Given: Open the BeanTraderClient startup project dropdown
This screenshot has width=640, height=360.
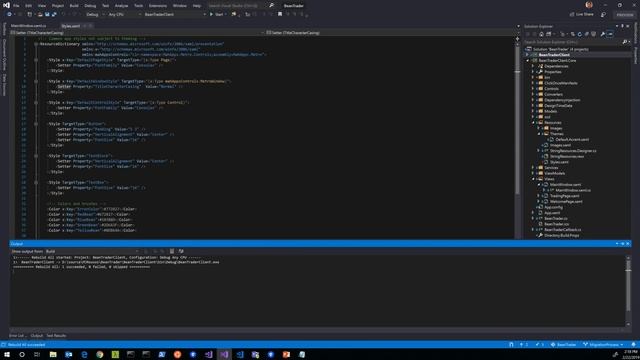Looking at the screenshot, I should click(x=175, y=14).
